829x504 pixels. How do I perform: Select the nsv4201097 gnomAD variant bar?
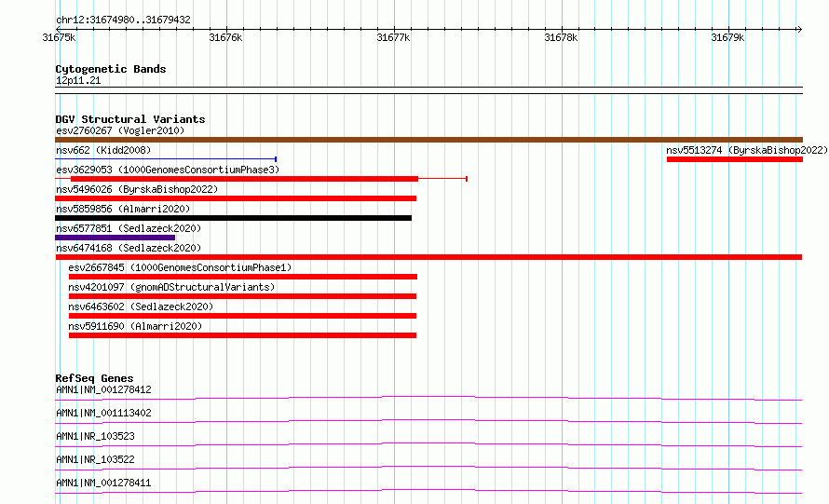(x=242, y=296)
